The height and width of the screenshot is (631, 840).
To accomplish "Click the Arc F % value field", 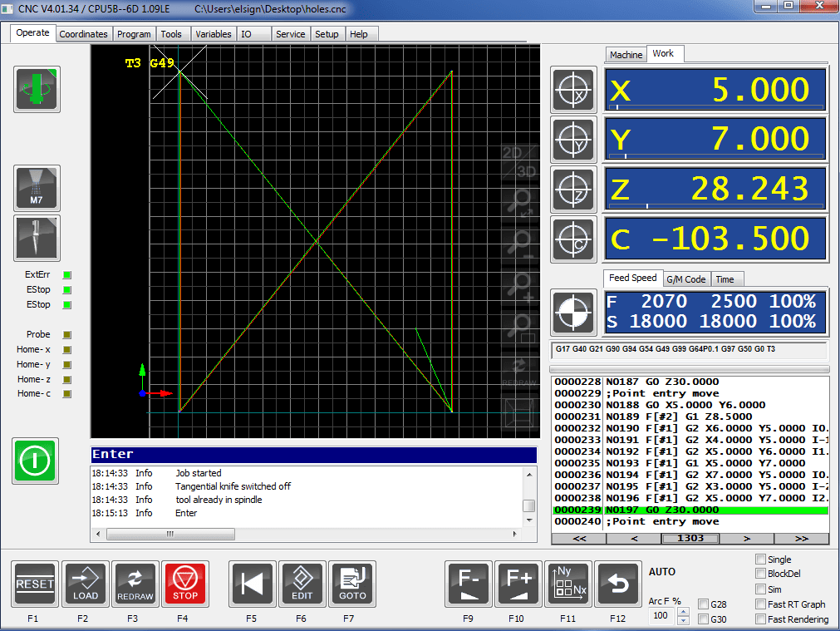I will tap(662, 615).
